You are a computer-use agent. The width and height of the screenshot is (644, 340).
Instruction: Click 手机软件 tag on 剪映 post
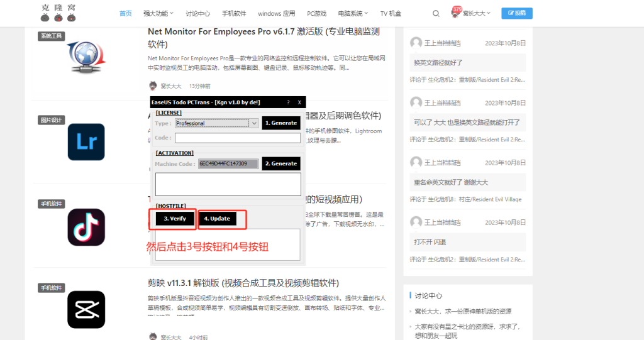(52, 288)
